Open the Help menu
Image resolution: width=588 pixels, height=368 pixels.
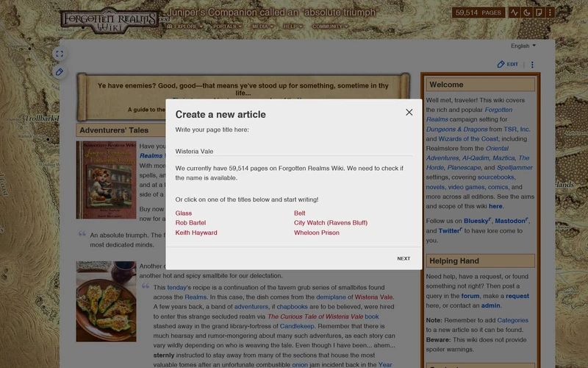[293, 26]
